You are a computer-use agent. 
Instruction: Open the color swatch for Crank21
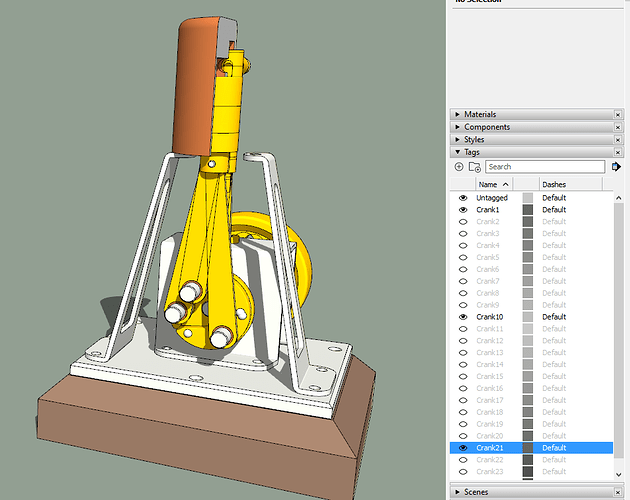(528, 448)
